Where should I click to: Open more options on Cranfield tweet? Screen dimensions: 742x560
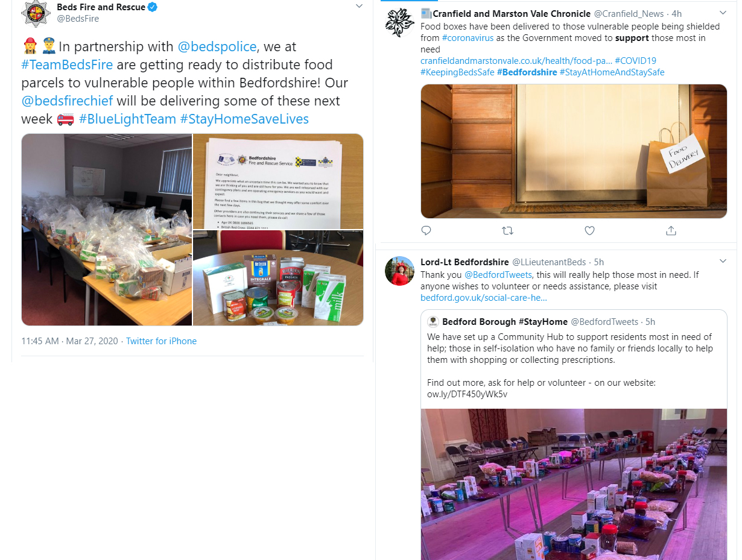pos(723,13)
